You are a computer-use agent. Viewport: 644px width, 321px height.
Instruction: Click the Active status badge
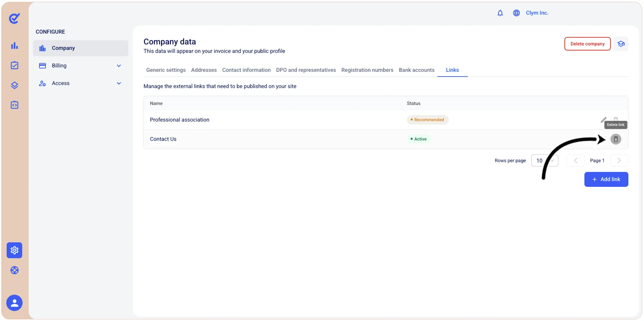[419, 139]
